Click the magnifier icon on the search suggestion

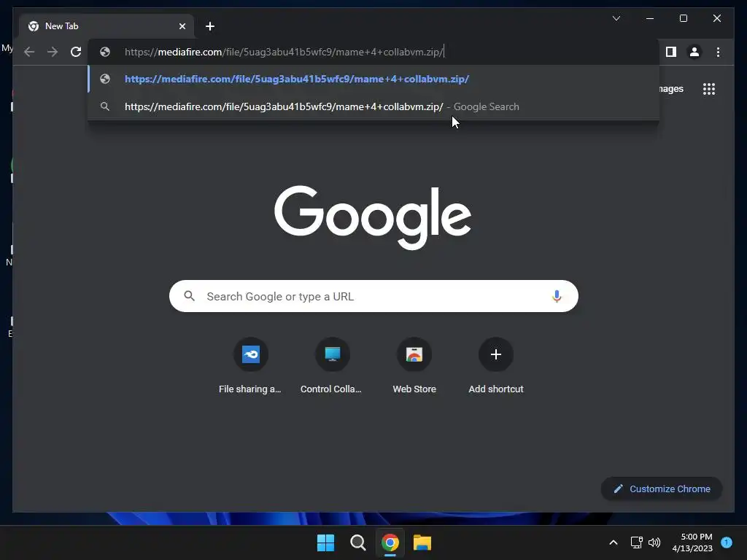click(x=105, y=106)
